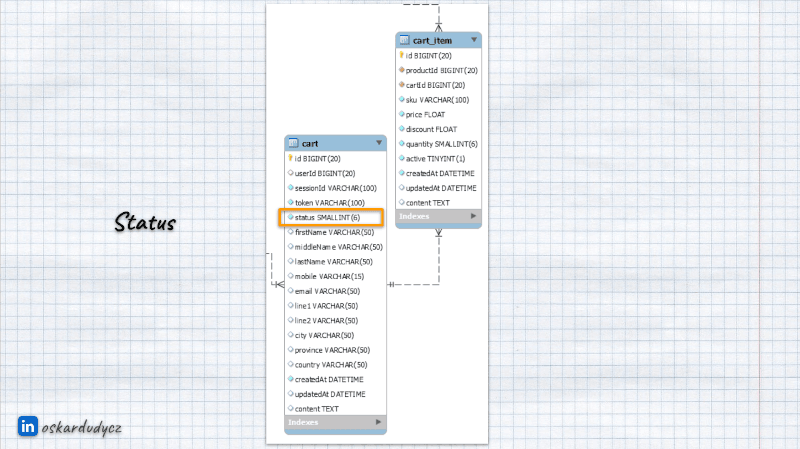
Task: Select 'price FLOAT' column row
Action: pos(438,115)
